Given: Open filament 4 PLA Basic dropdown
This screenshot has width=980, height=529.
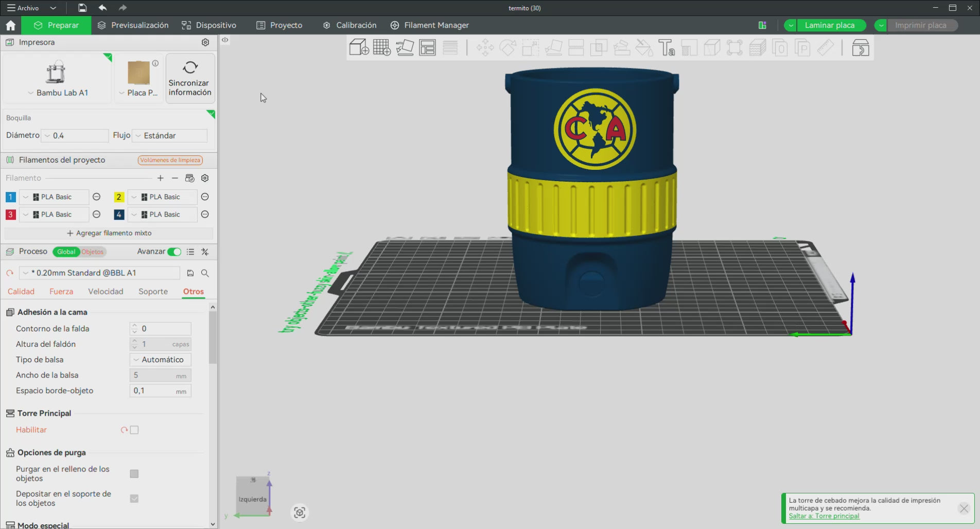Looking at the screenshot, I should tap(162, 215).
